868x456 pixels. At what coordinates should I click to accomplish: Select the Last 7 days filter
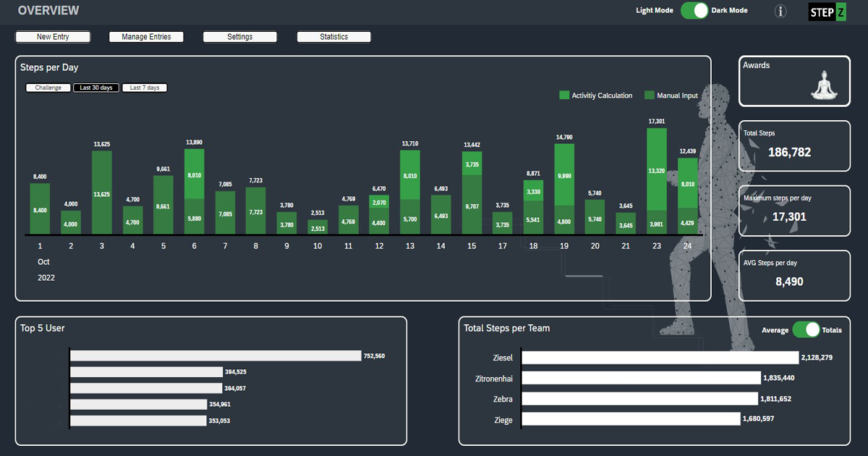[145, 88]
